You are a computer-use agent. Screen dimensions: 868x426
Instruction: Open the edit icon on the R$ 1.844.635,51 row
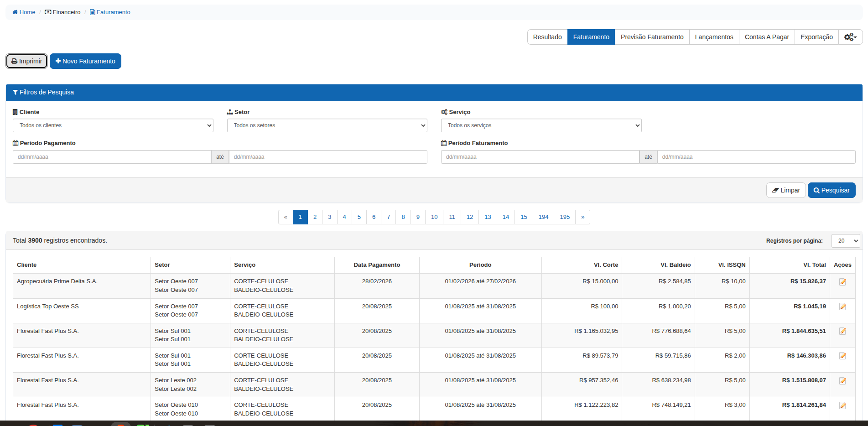[x=842, y=331]
